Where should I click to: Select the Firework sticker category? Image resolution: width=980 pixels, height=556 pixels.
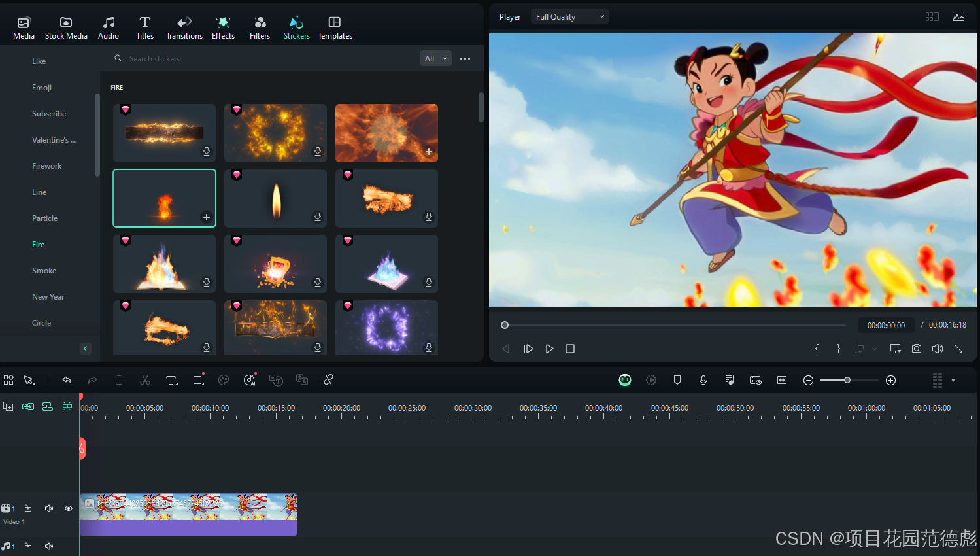pyautogui.click(x=47, y=166)
